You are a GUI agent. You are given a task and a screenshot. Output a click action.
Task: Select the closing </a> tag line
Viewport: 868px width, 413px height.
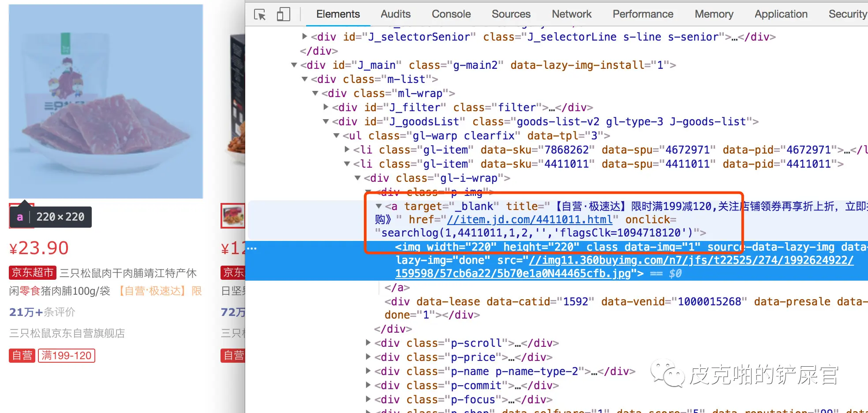coord(397,288)
